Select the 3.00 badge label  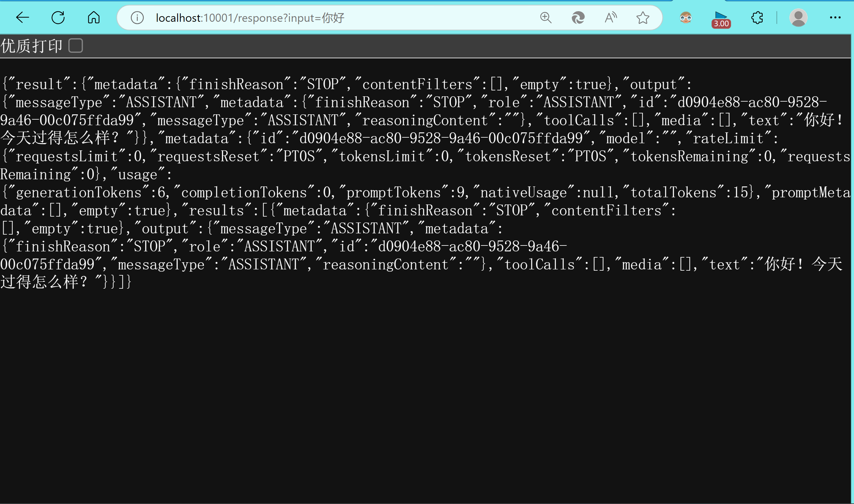[x=721, y=24]
